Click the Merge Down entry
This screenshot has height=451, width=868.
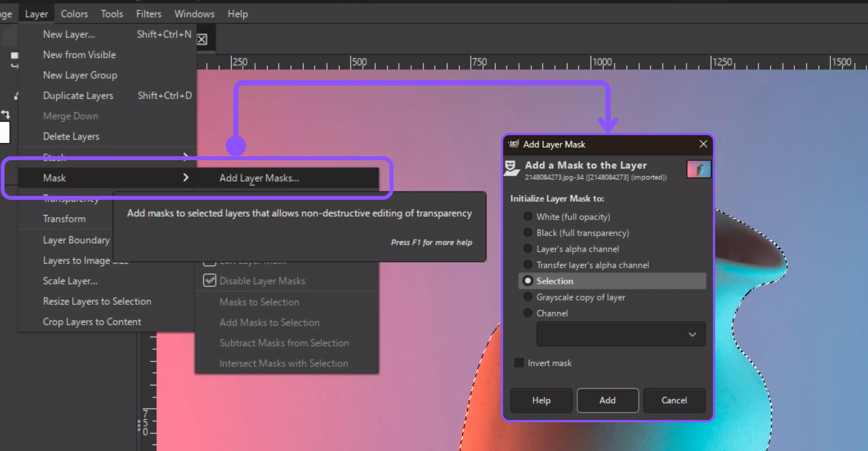coord(107,116)
